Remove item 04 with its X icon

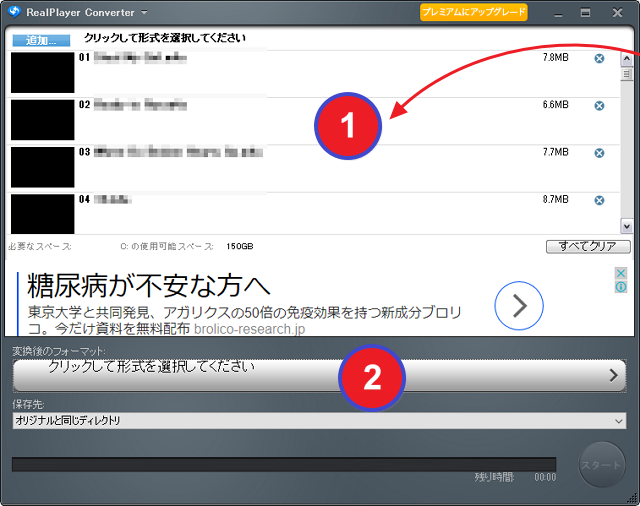(599, 200)
